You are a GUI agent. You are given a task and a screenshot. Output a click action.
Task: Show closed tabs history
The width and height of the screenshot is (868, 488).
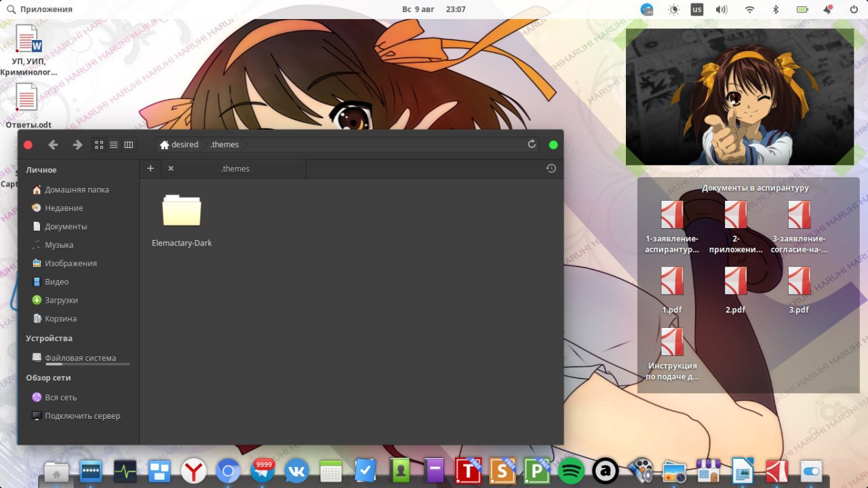click(x=551, y=168)
